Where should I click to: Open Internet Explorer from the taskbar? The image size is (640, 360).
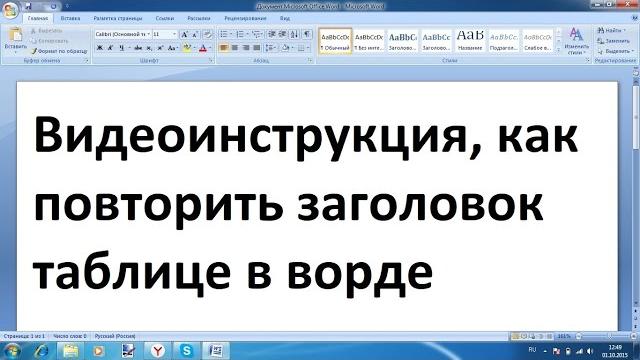[x=42, y=351]
